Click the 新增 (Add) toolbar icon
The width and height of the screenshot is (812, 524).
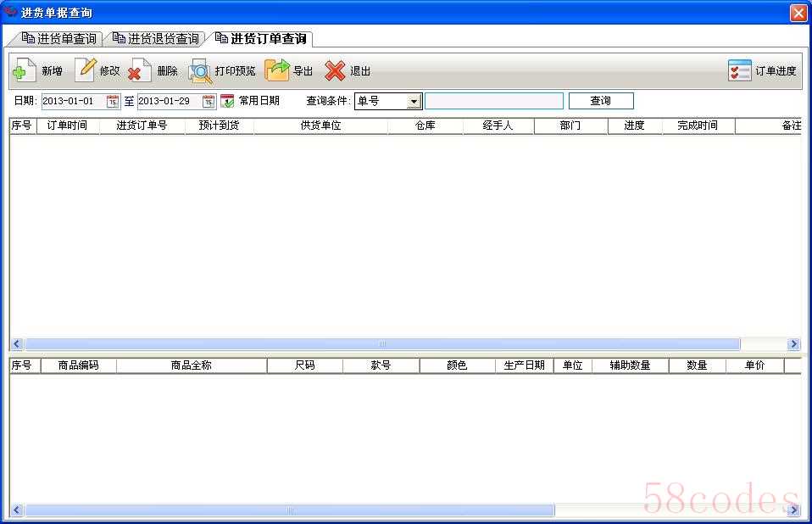[x=25, y=70]
